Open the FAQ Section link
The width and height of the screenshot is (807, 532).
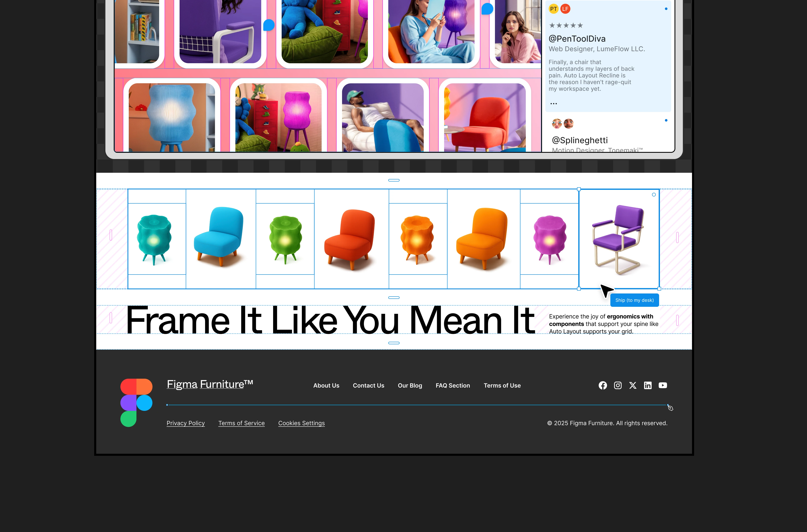453,385
